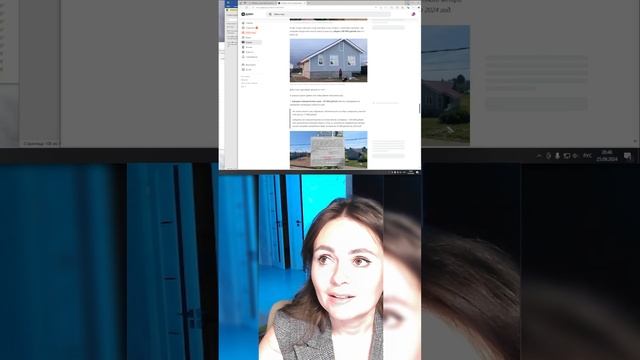Open the volume icon in system tray
This screenshot has width=640, height=360.
(576, 156)
